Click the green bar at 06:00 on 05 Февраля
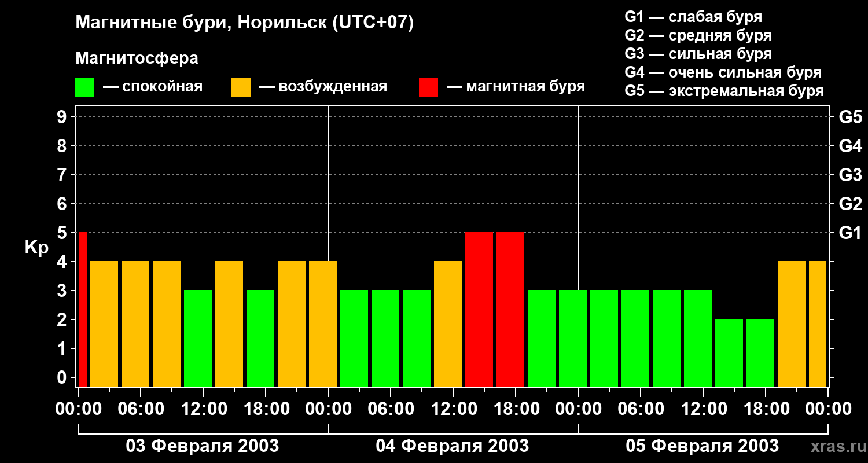868x463 pixels. pos(635,338)
